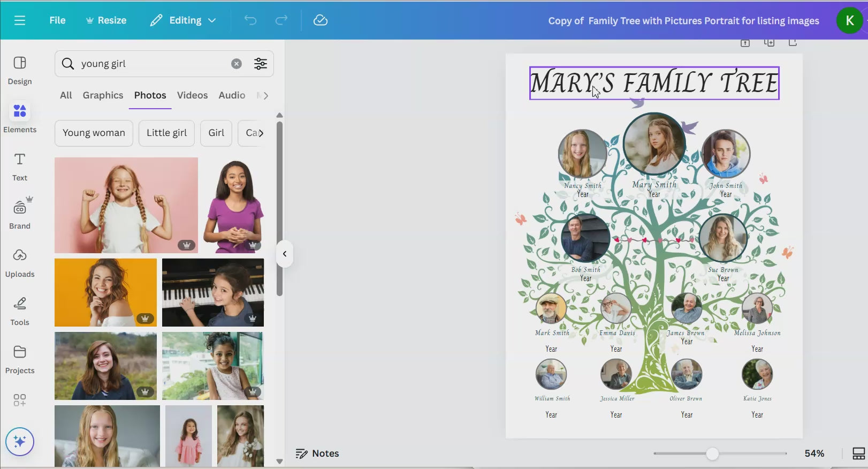Image resolution: width=868 pixels, height=469 pixels.
Task: Switch to the Graphics tab
Action: point(103,95)
